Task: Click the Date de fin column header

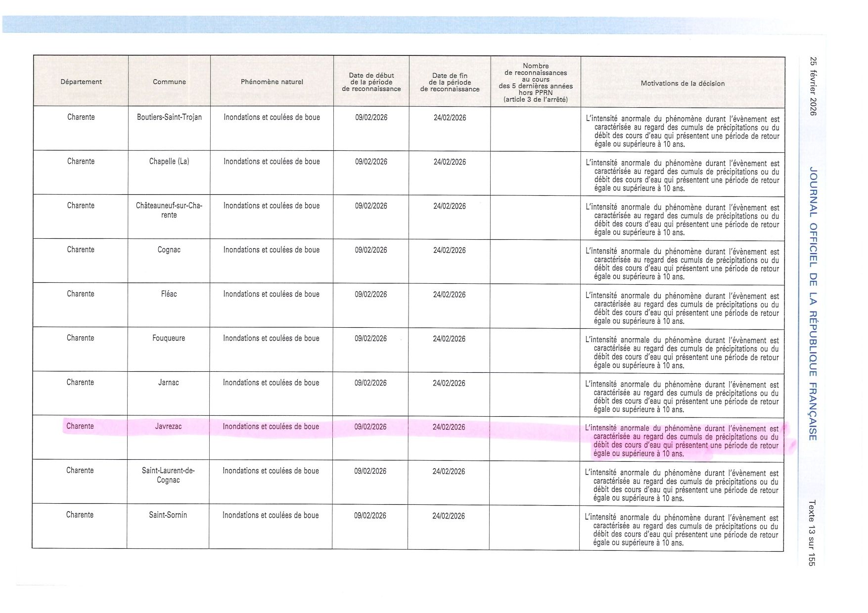Action: point(450,82)
